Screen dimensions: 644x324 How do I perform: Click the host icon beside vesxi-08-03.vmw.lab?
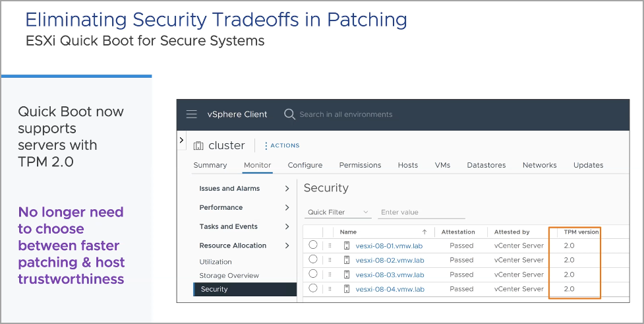(x=347, y=275)
